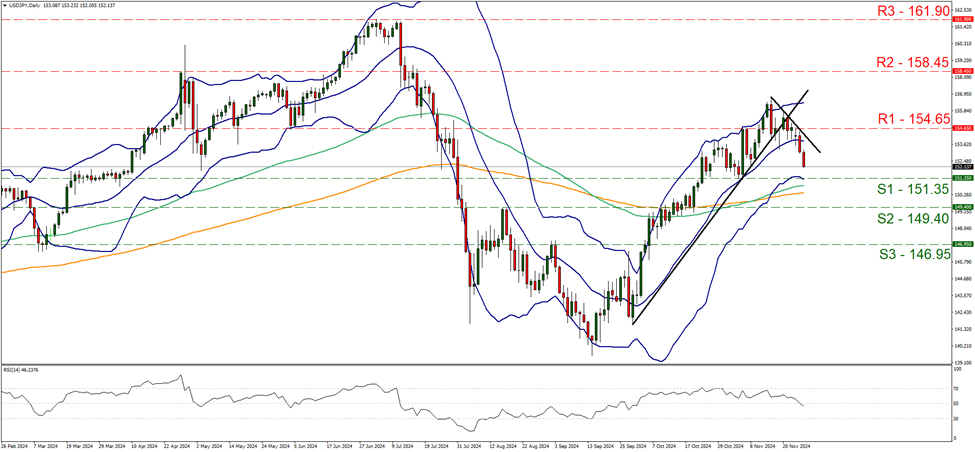Click the 31 Jul 2024 date label

click(x=470, y=446)
